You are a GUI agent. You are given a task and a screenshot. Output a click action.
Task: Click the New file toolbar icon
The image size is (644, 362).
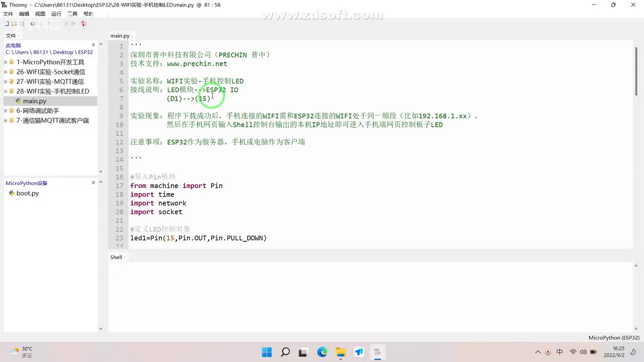7,23
